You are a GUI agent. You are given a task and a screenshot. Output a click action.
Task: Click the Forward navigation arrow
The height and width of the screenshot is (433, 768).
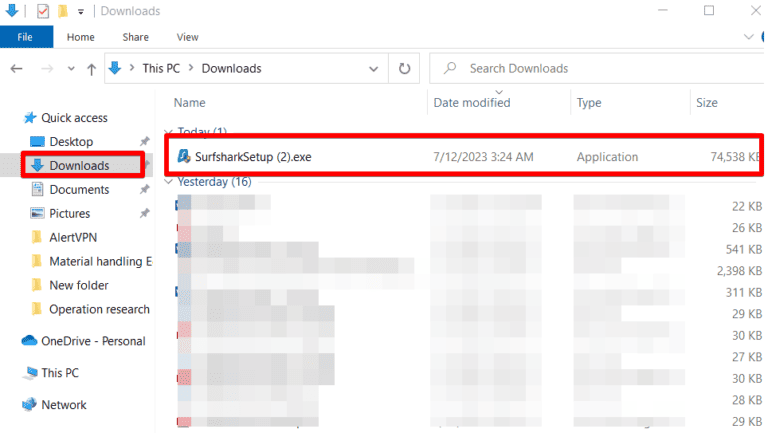pos(47,69)
